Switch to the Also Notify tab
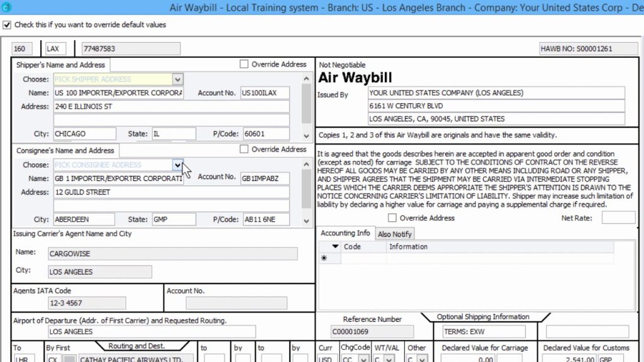Image resolution: width=644 pixels, height=362 pixels. tap(395, 233)
